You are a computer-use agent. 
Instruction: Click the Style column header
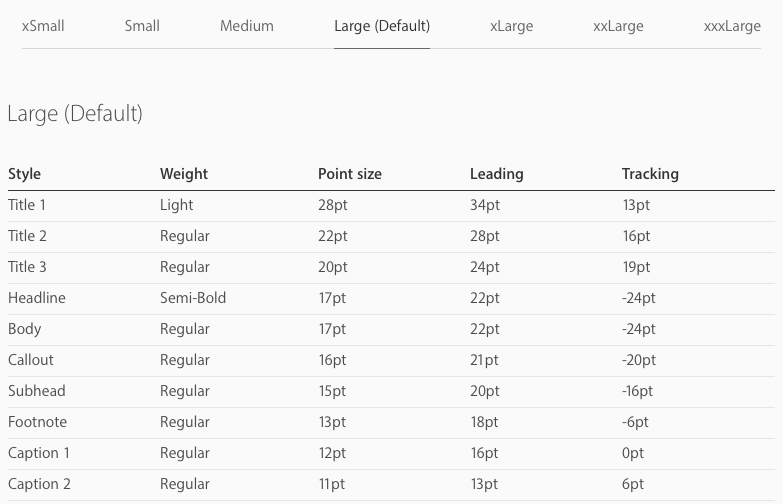coord(24,174)
